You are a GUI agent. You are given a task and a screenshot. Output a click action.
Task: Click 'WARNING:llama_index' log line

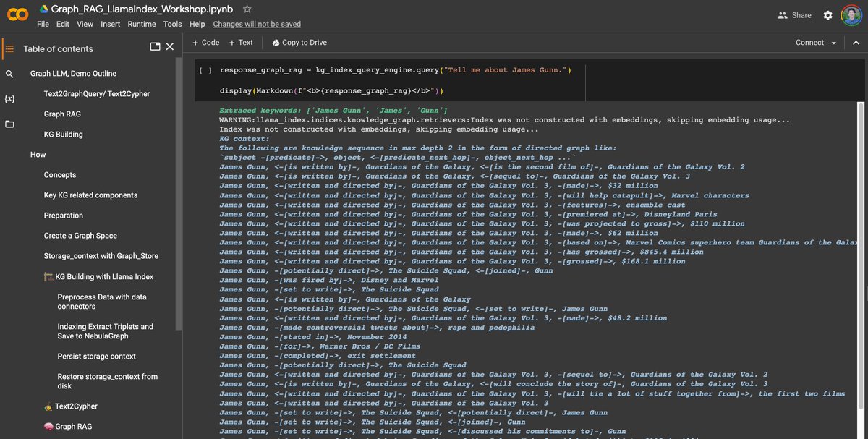(x=505, y=120)
